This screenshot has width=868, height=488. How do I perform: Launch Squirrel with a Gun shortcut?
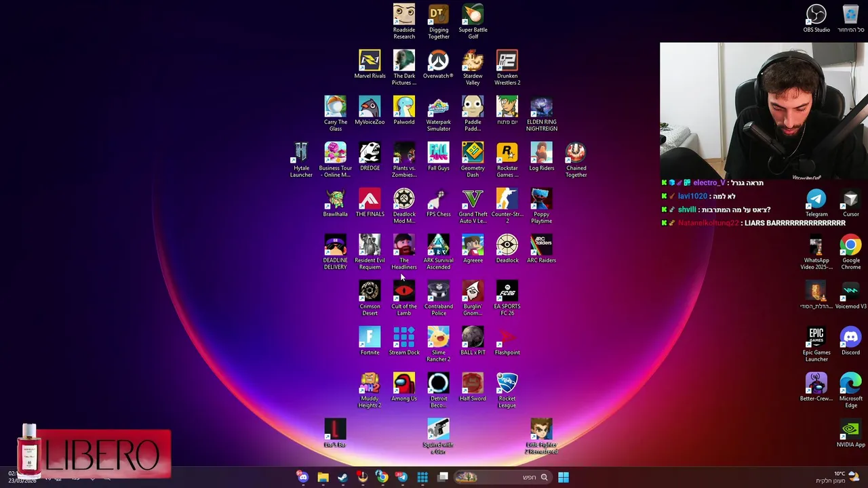438,436
